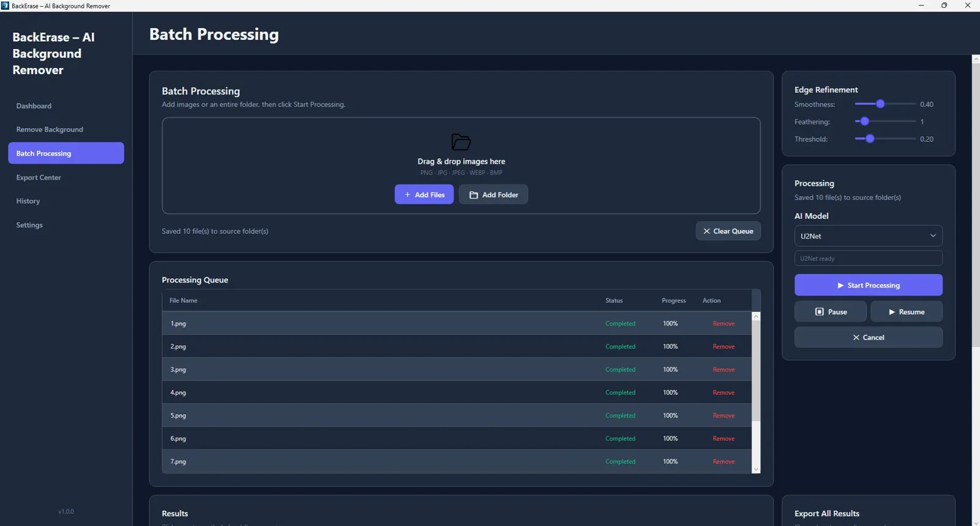This screenshot has width=980, height=526.
Task: Click the Threshold value 0.20
Action: 927,139
